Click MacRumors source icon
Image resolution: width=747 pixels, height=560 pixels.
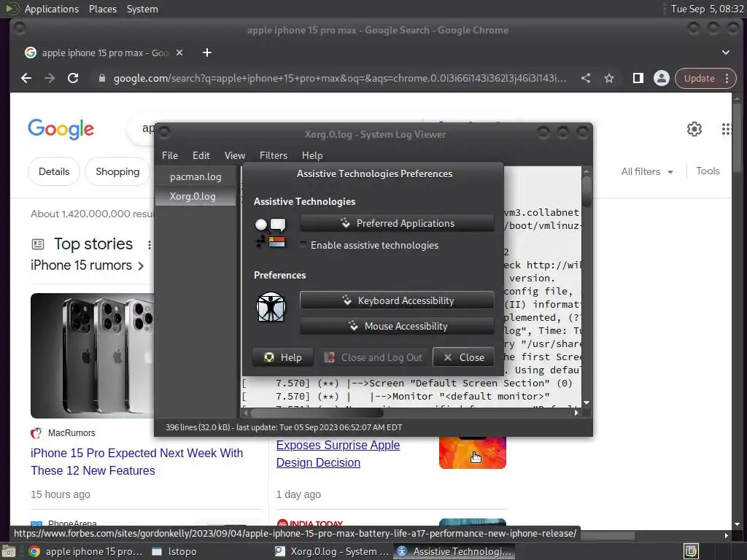pyautogui.click(x=36, y=433)
